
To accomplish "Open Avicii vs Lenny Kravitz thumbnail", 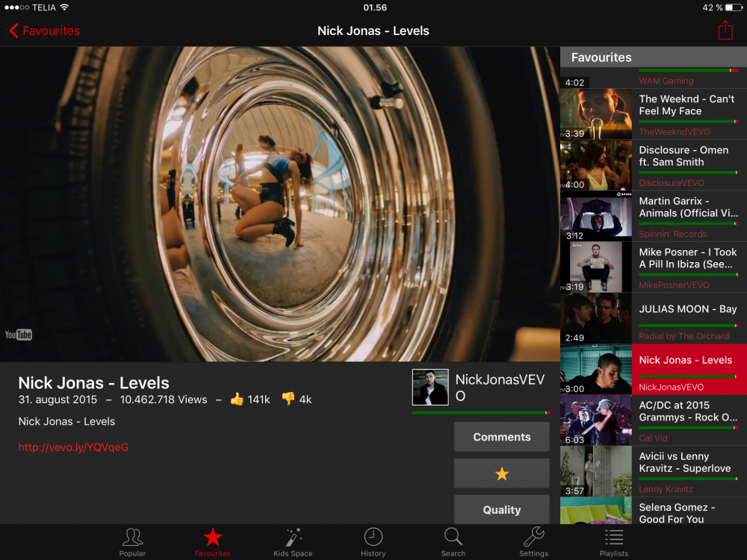I will pyautogui.click(x=596, y=471).
